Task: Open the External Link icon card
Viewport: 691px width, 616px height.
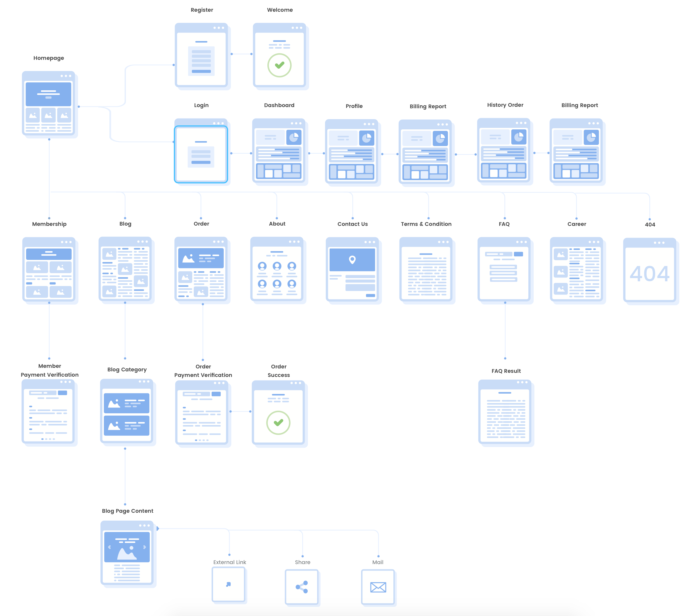Action: pos(229,585)
